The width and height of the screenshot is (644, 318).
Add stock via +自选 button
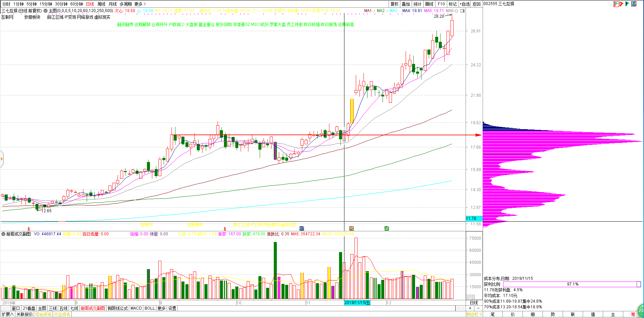(x=465, y=4)
